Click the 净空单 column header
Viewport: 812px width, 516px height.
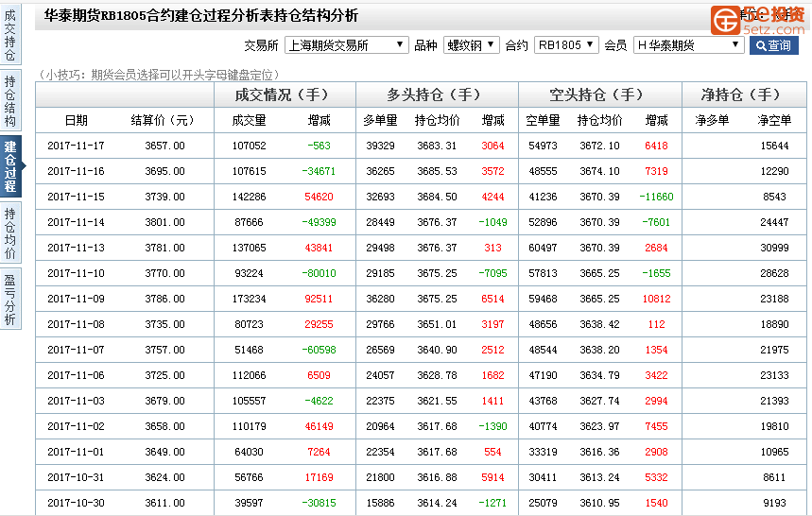[x=774, y=121]
